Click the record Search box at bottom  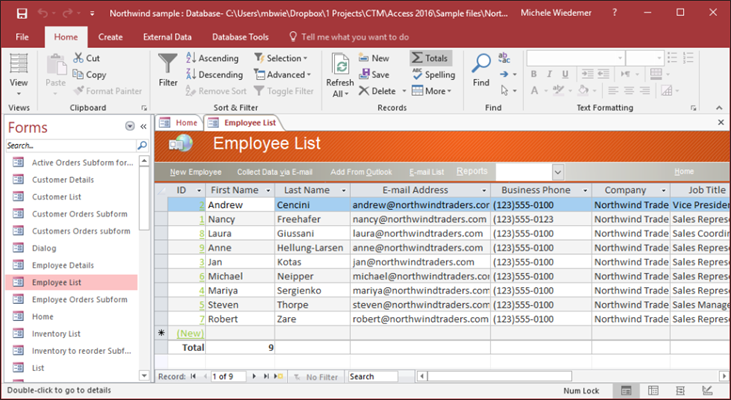(373, 376)
